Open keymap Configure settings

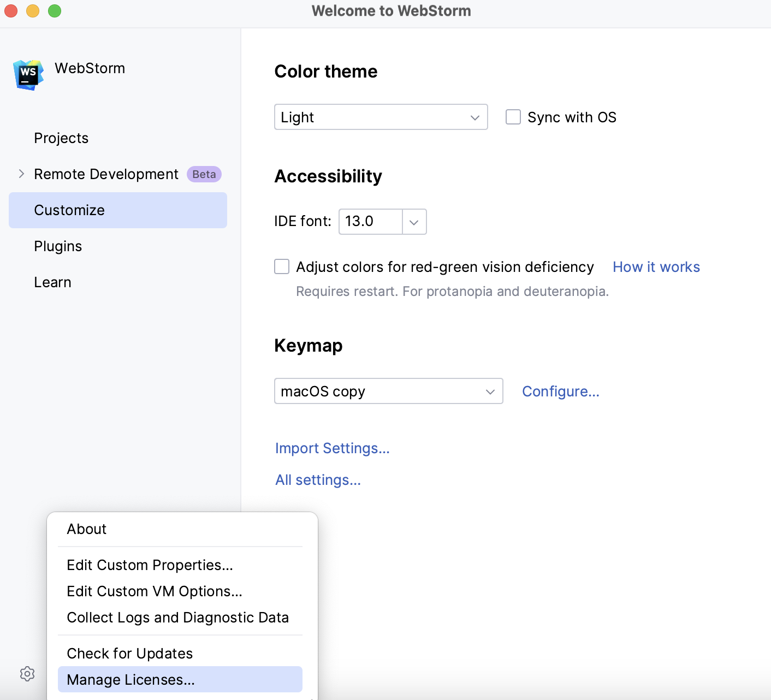tap(560, 391)
